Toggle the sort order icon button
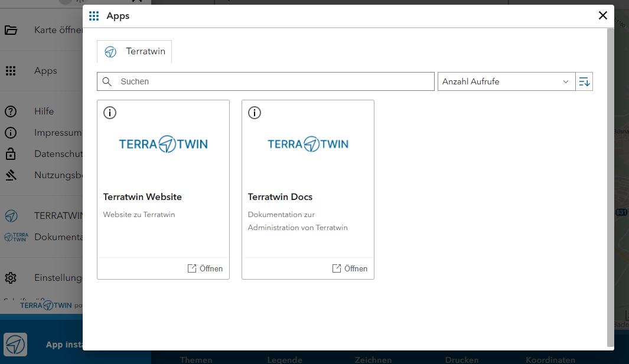The width and height of the screenshot is (629, 364). click(x=584, y=81)
